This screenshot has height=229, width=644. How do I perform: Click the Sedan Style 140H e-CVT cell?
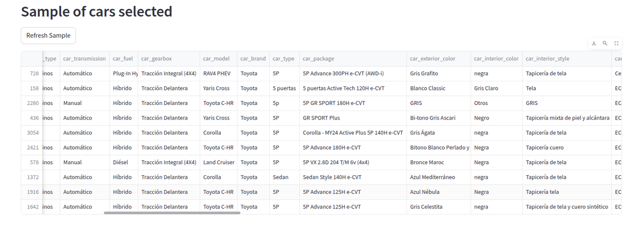(332, 177)
